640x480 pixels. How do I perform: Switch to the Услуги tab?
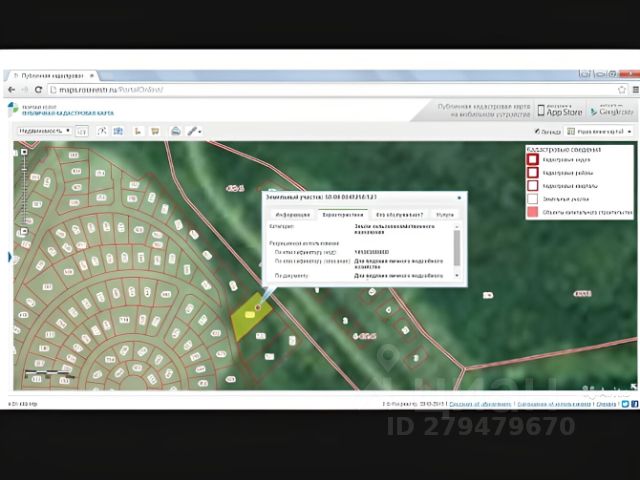(445, 214)
